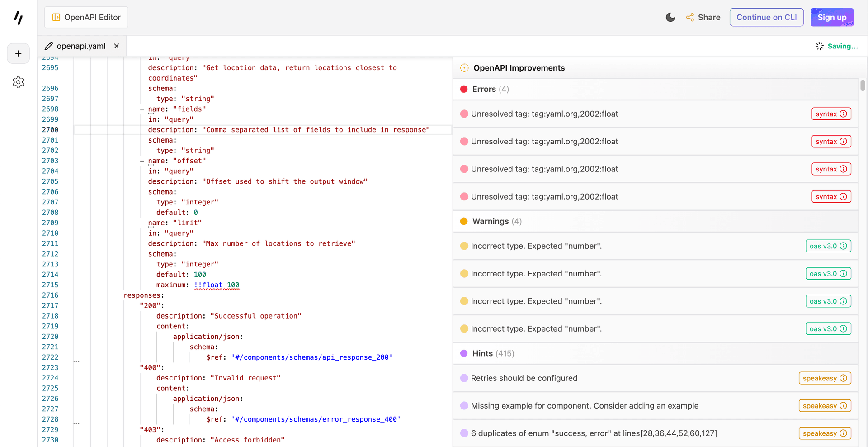The image size is (868, 447).
Task: Click the yellow dot beside the first Incorrect type warning
Action: click(464, 246)
